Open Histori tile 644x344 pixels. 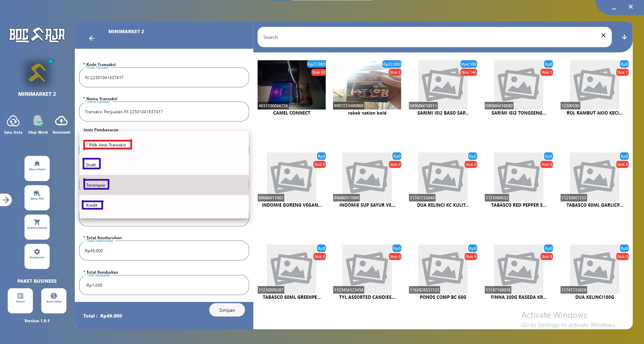pyautogui.click(x=20, y=300)
